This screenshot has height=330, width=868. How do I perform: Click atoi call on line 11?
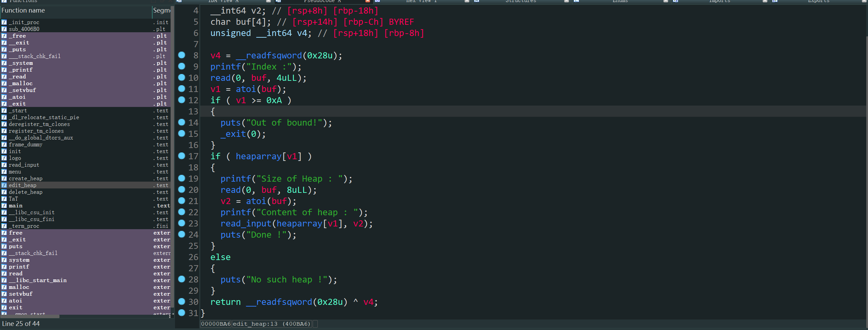245,89
